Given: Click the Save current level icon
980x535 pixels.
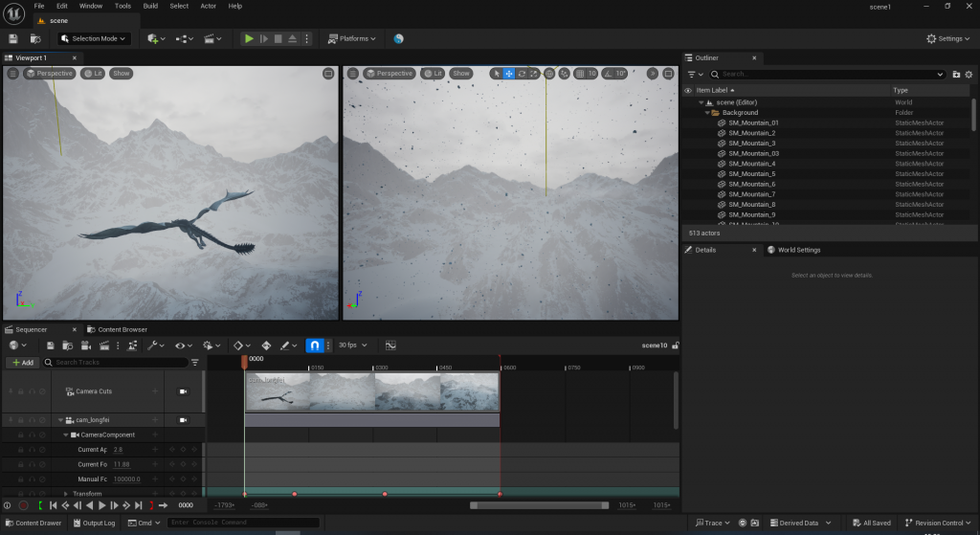Looking at the screenshot, I should [13, 38].
